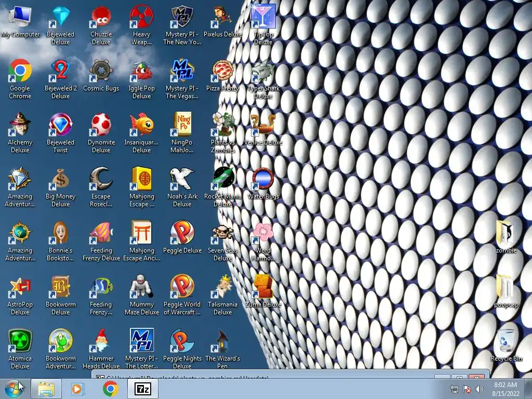Click the Action Center flag tray icon
532x399 pixels.
[x=467, y=389]
